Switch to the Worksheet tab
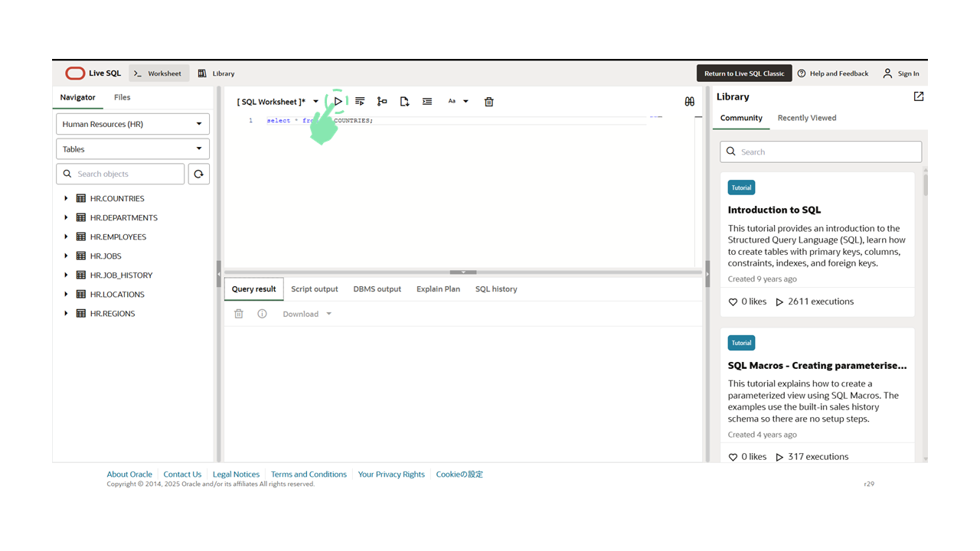 158,73
